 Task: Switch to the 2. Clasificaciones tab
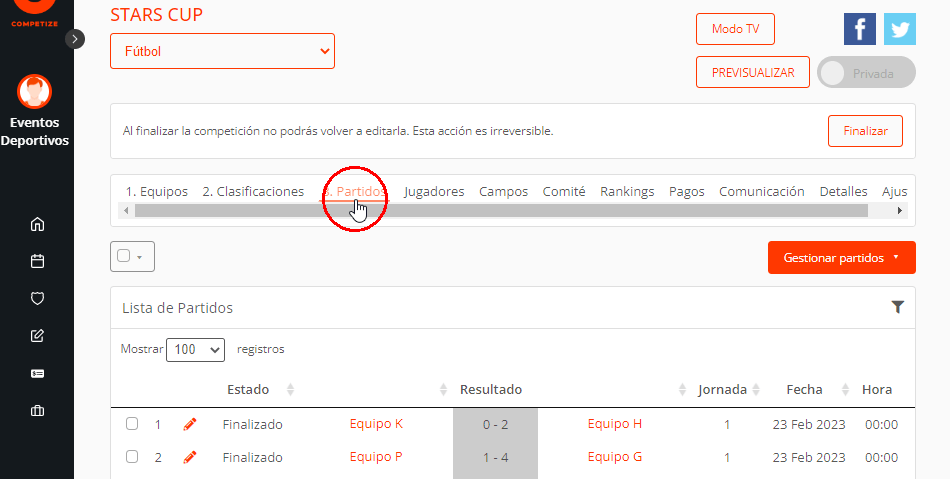click(253, 191)
